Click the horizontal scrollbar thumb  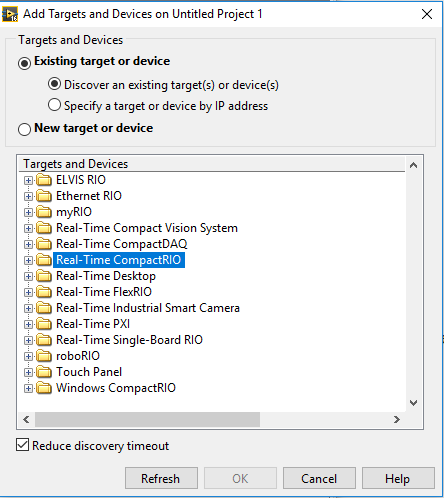(147, 419)
